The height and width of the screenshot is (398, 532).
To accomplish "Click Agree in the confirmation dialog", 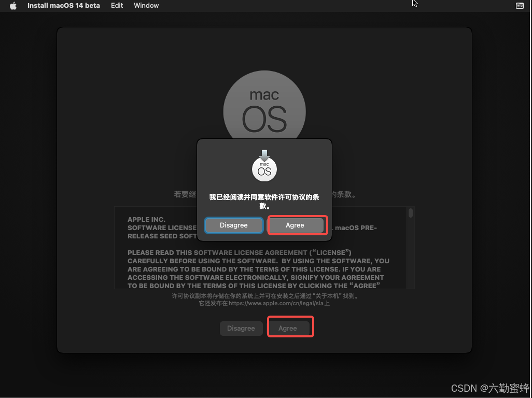I will 295,225.
